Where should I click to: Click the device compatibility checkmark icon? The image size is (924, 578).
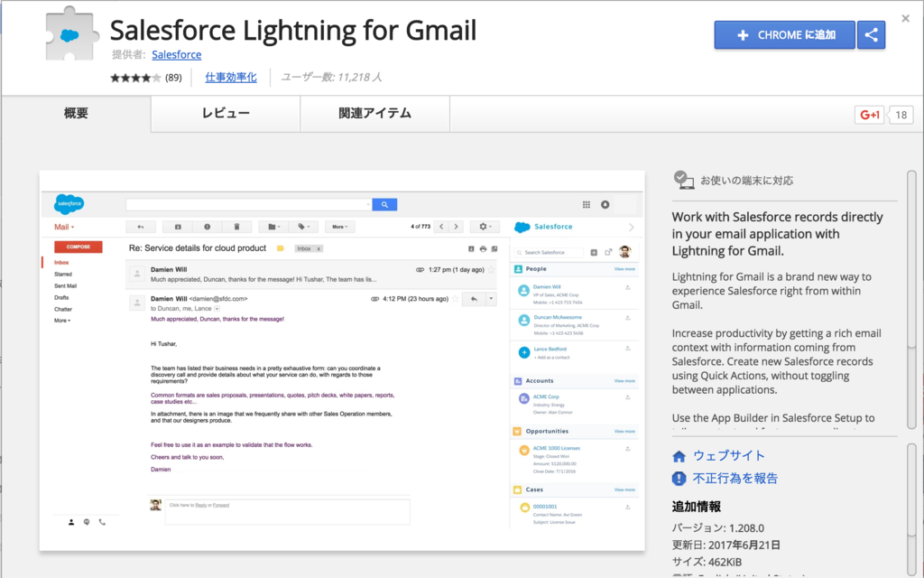pos(684,180)
